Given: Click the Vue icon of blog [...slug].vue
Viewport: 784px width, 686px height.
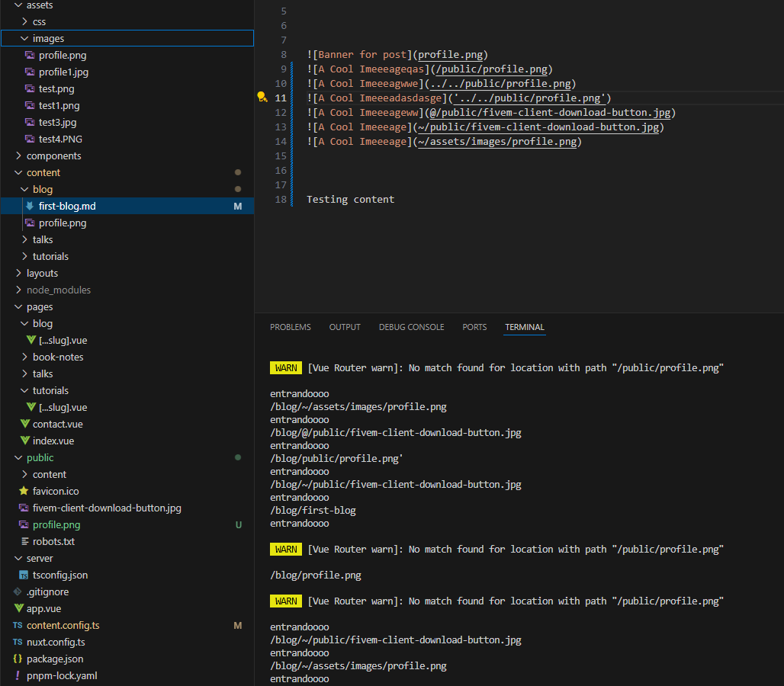Looking at the screenshot, I should (x=31, y=340).
